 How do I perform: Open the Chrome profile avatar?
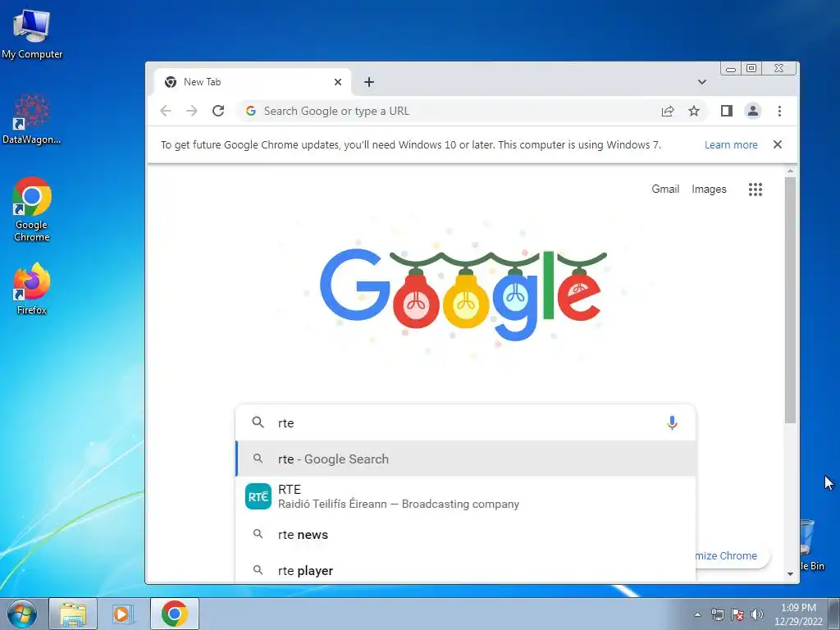tap(753, 111)
